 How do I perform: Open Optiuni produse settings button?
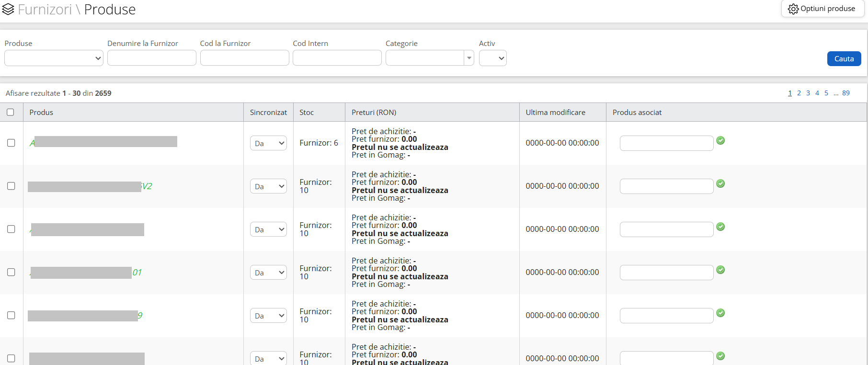coord(822,9)
